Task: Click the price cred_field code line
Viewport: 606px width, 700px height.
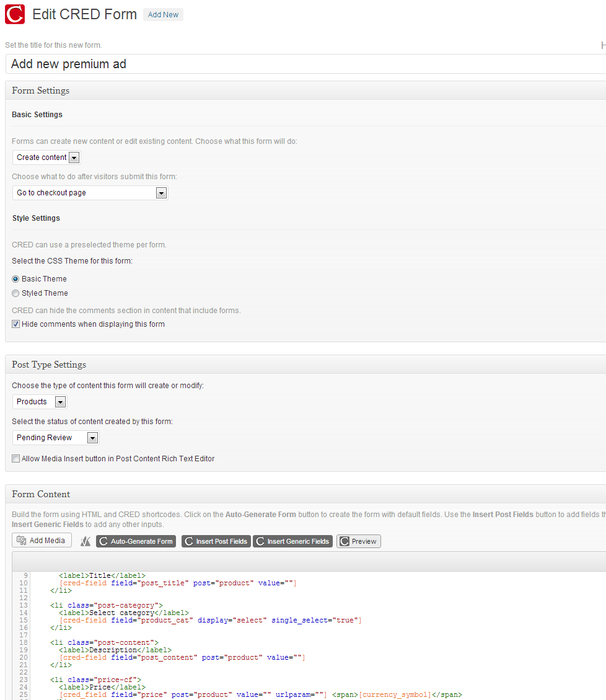Action: [x=261, y=694]
